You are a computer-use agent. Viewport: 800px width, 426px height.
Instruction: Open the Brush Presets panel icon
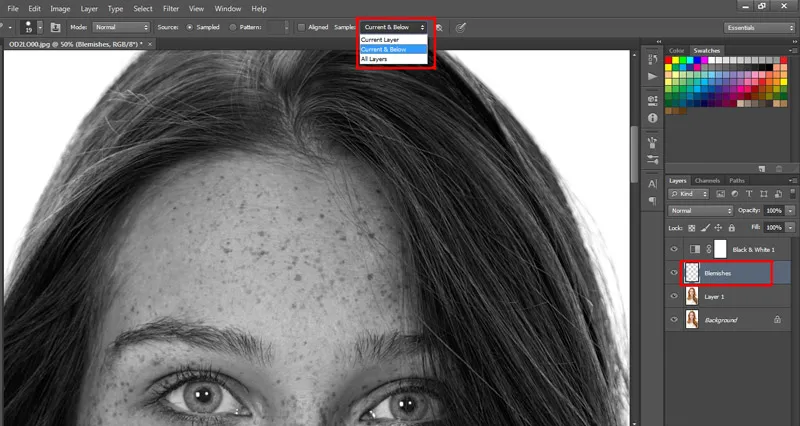(653, 142)
